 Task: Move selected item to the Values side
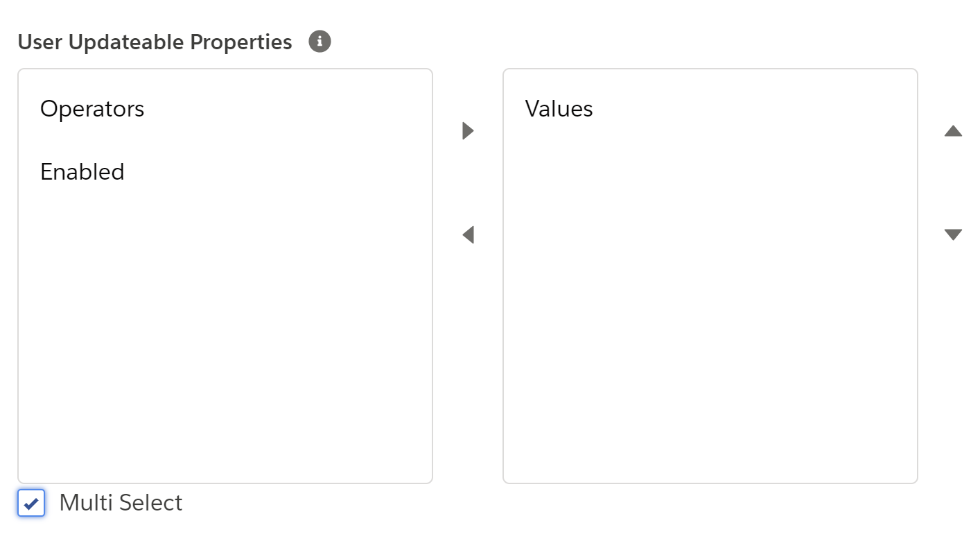[x=468, y=130]
